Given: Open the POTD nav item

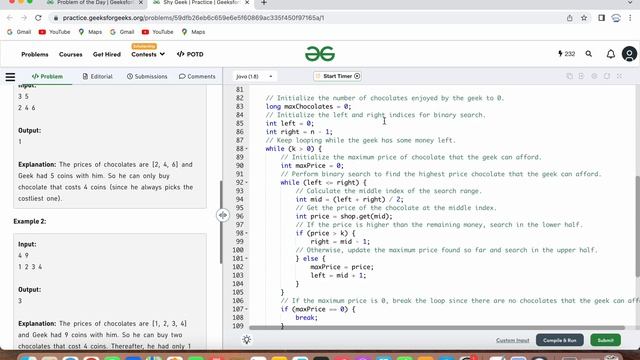Looking at the screenshot, I should pos(190,54).
